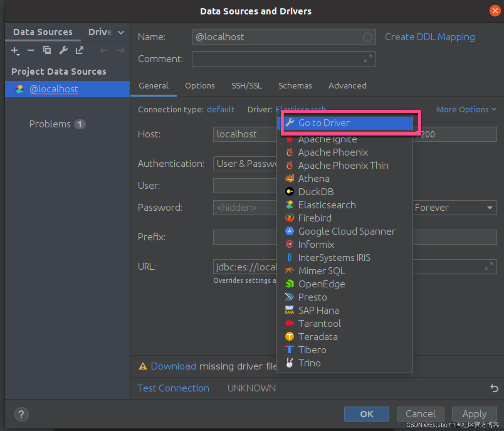Choose Tibero driver entry
The image size is (504, 431).
[x=345, y=350]
